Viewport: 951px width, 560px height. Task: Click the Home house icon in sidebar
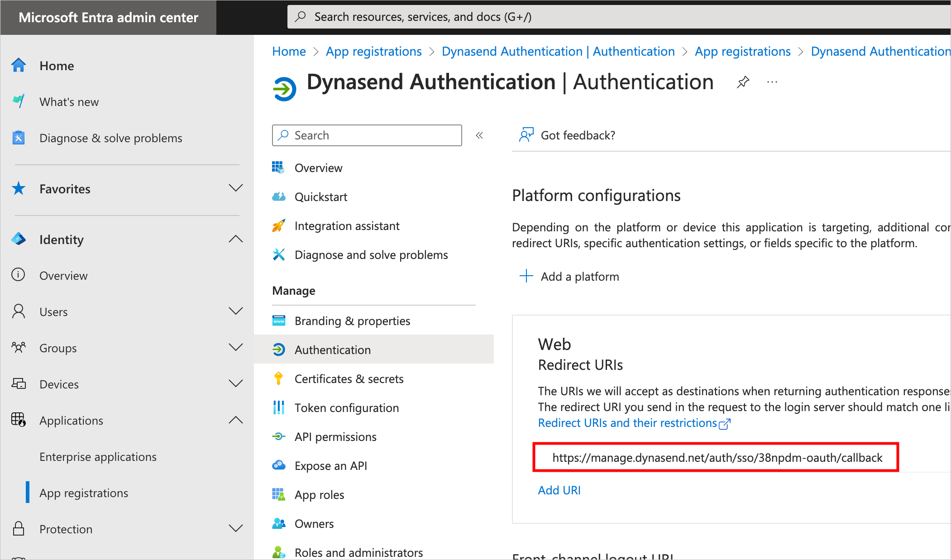pyautogui.click(x=19, y=66)
